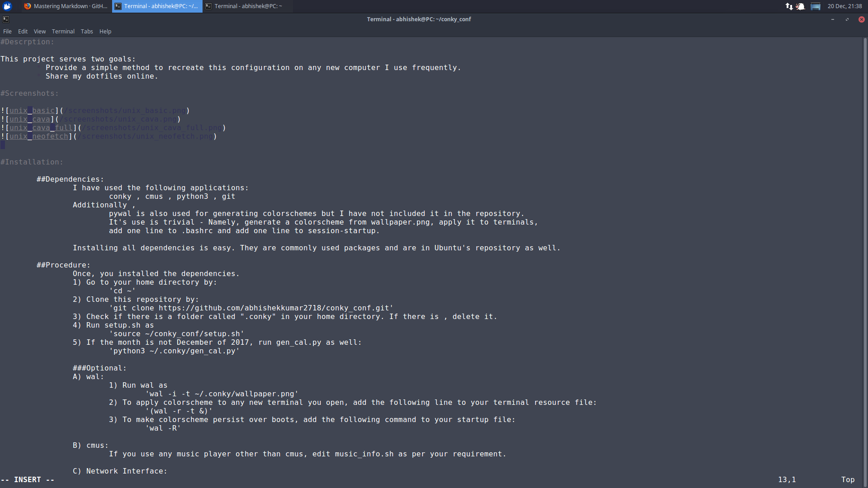868x488 pixels.
Task: Open the Tabs menu
Action: click(x=87, y=32)
